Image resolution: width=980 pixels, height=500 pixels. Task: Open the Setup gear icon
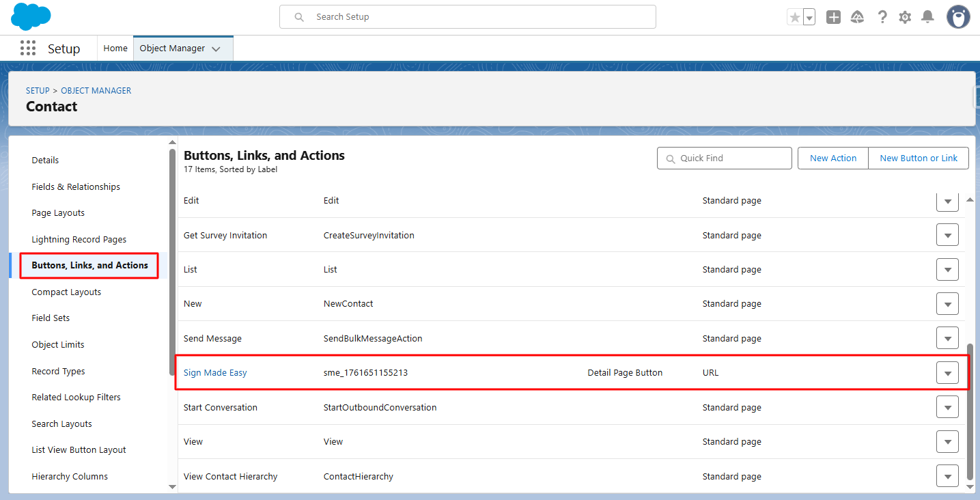[x=905, y=18]
